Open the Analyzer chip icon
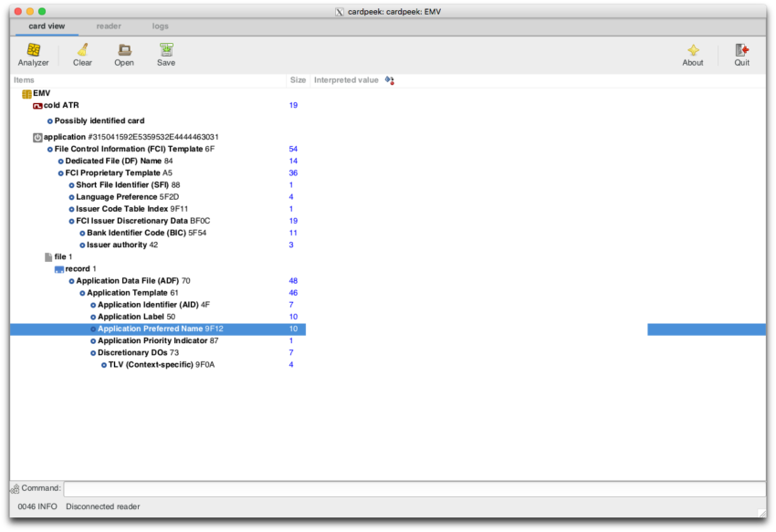The image size is (776, 532). pyautogui.click(x=33, y=49)
